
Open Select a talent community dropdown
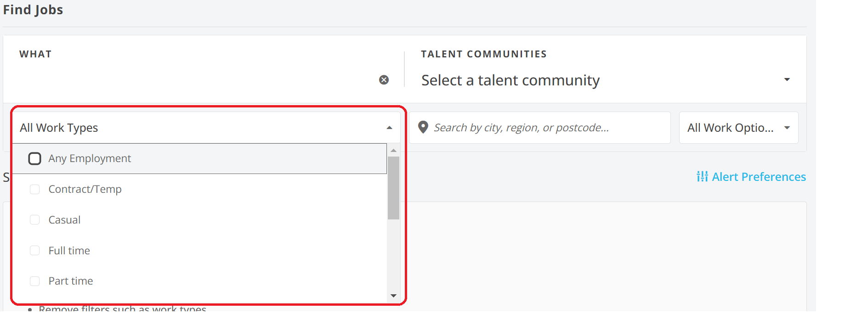(x=510, y=80)
